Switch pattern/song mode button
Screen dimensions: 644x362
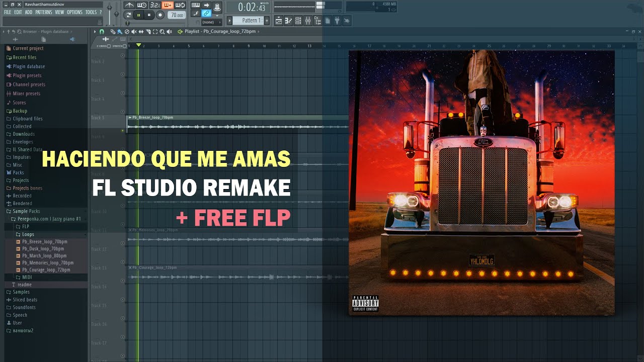[x=127, y=15]
